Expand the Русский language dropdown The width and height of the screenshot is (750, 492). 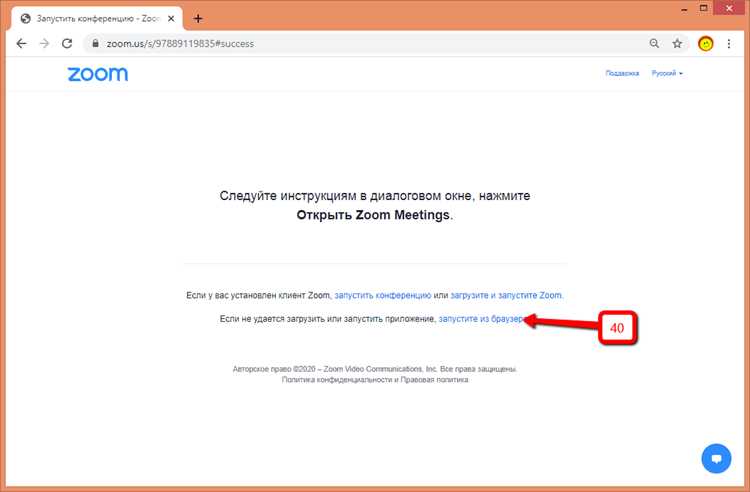point(667,73)
